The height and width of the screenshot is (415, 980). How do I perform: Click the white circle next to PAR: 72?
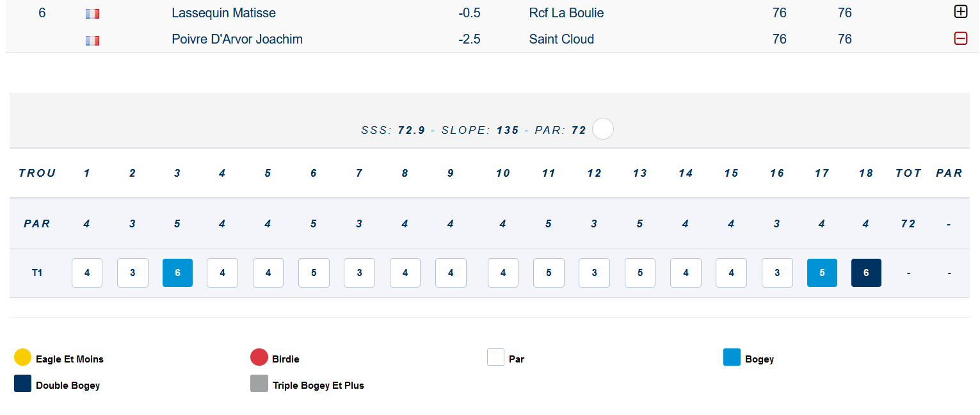tap(603, 129)
